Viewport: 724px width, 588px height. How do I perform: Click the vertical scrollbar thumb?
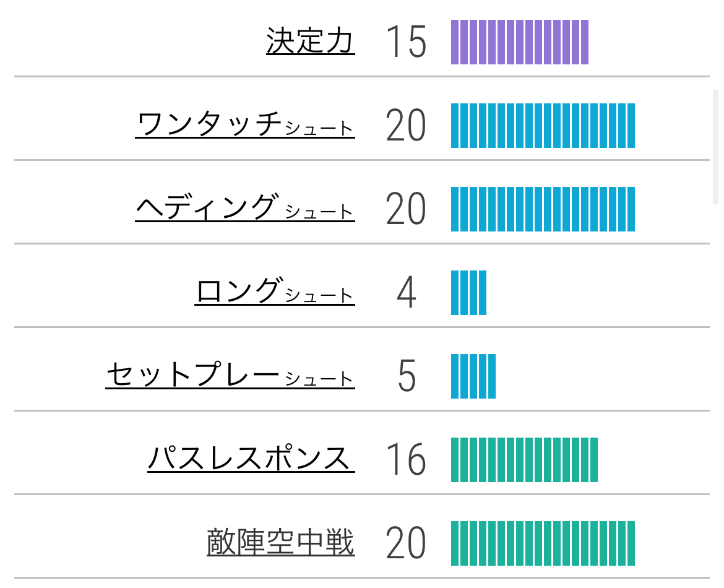715,147
